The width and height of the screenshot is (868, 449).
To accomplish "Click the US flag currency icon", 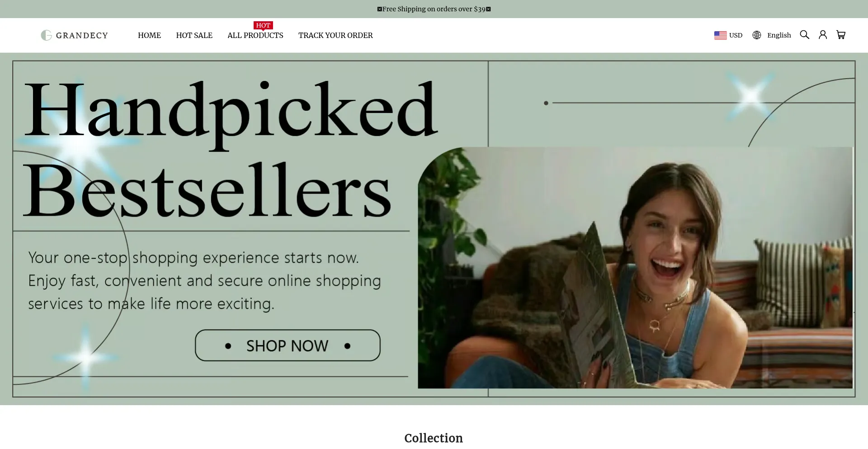I will (x=720, y=35).
